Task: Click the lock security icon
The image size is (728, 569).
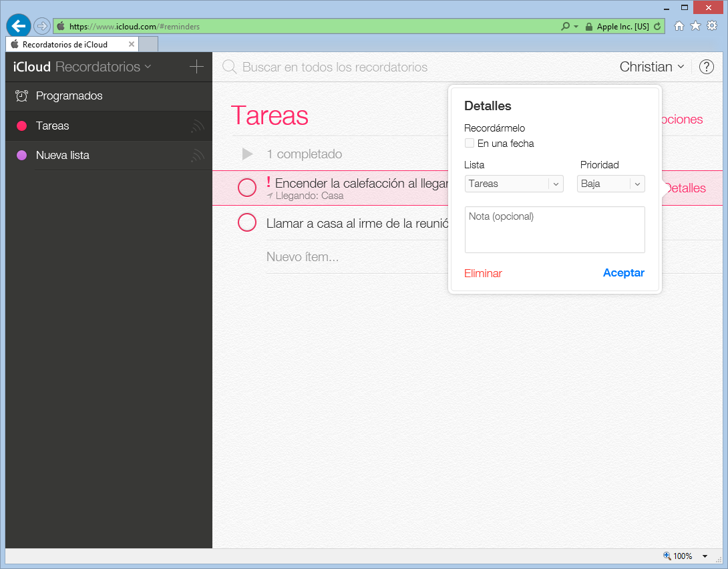Action: pos(588,27)
